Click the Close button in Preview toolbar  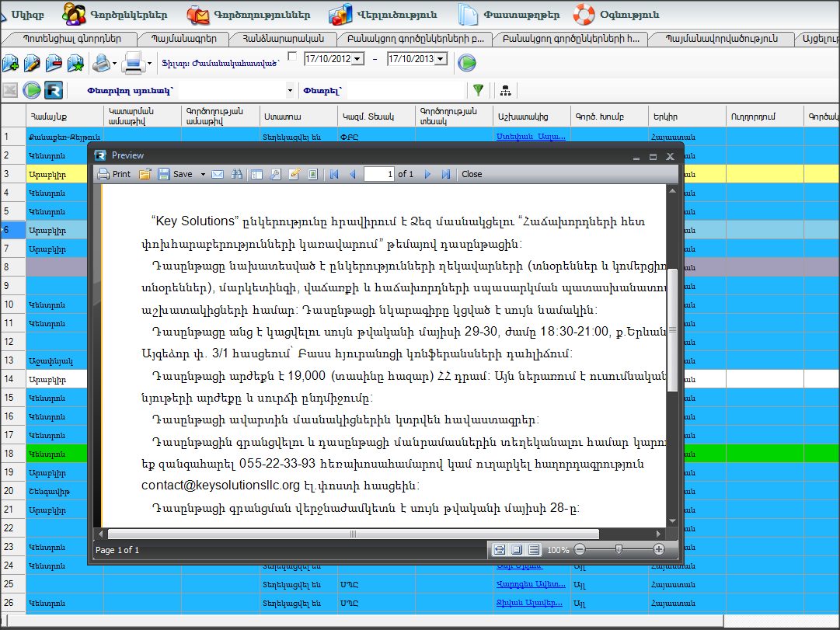pyautogui.click(x=472, y=174)
